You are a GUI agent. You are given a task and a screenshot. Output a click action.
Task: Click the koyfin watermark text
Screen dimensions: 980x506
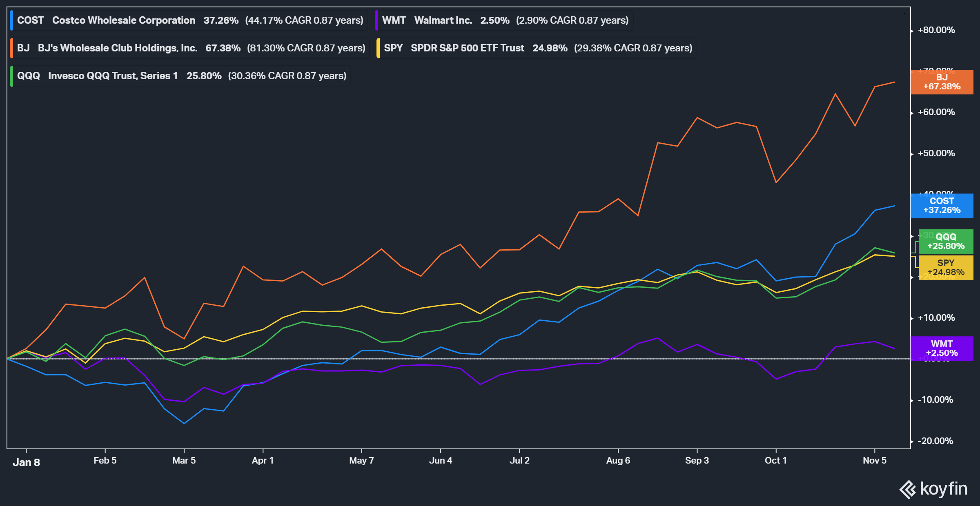point(944,488)
